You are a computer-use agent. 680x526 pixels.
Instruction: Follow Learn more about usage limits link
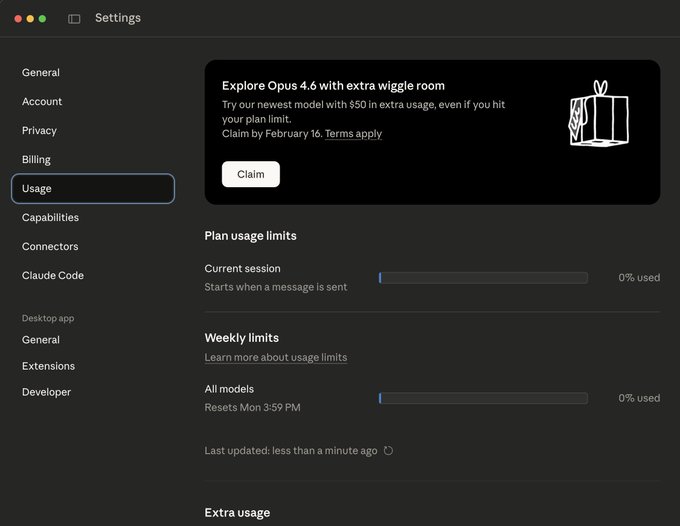[276, 358]
